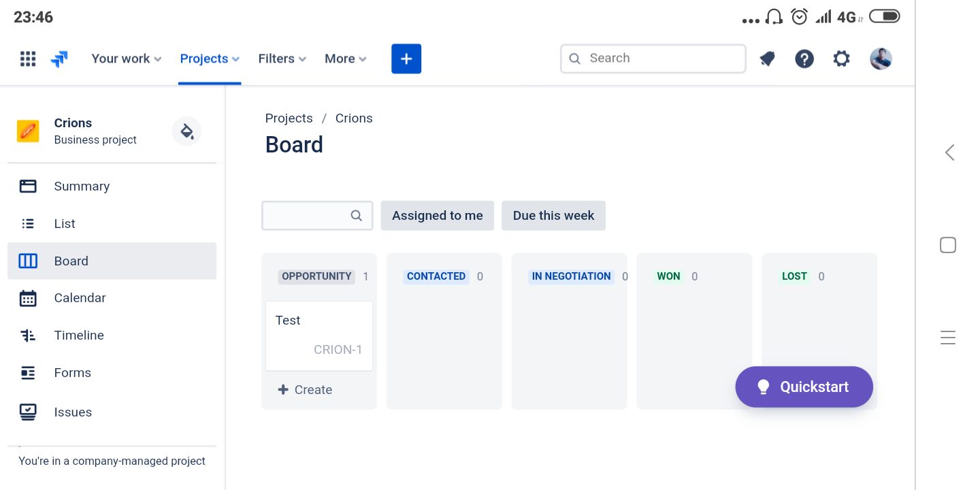Open Summary in the sidebar
This screenshot has width=980, height=490.
coord(112,186)
